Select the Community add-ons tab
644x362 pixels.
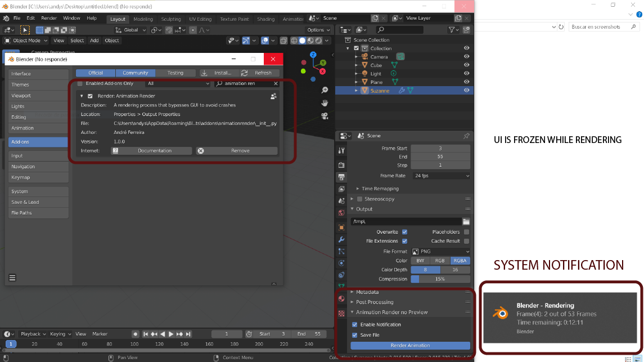click(135, 73)
